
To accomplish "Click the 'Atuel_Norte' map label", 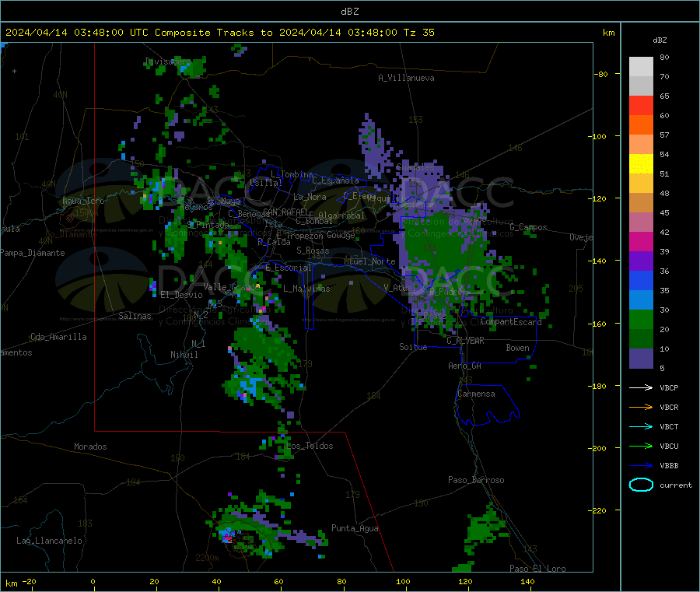I will point(369,261).
